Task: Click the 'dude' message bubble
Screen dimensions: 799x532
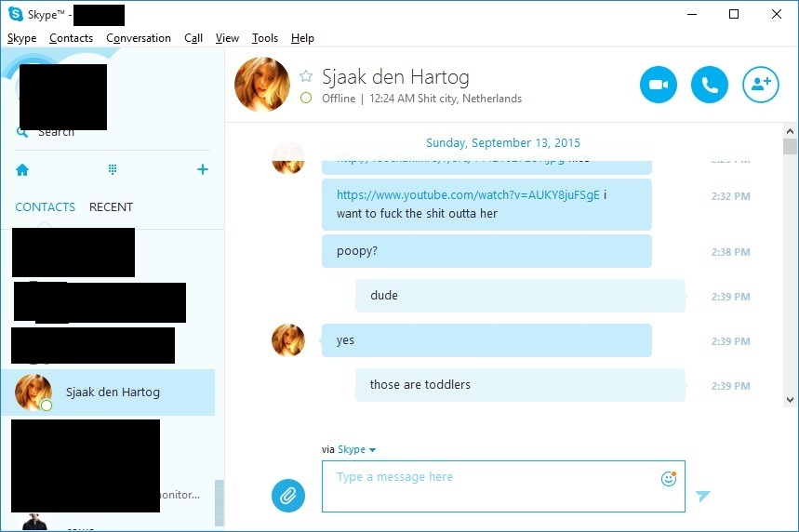Action: point(520,296)
